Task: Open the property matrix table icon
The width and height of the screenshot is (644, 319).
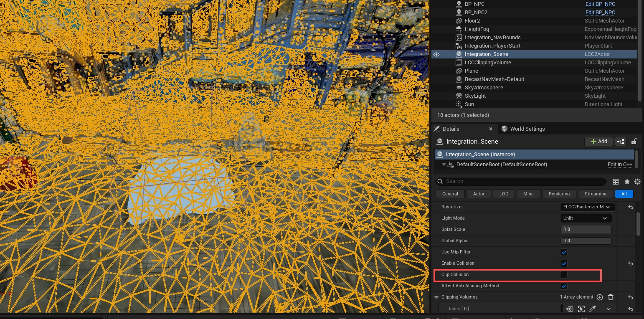Action: pyautogui.click(x=616, y=182)
